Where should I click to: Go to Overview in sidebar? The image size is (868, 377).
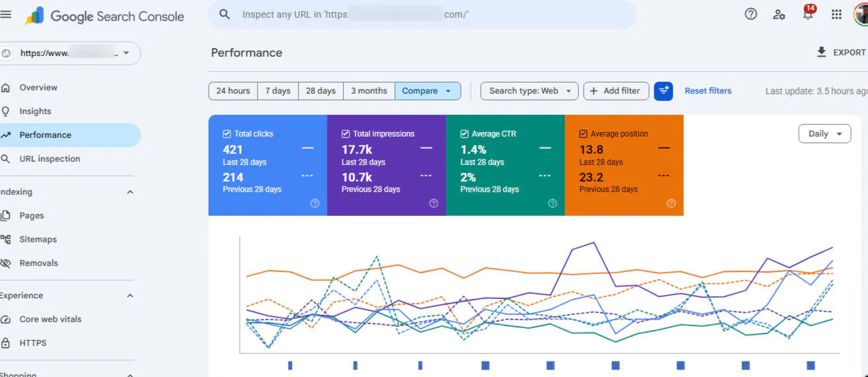point(38,87)
